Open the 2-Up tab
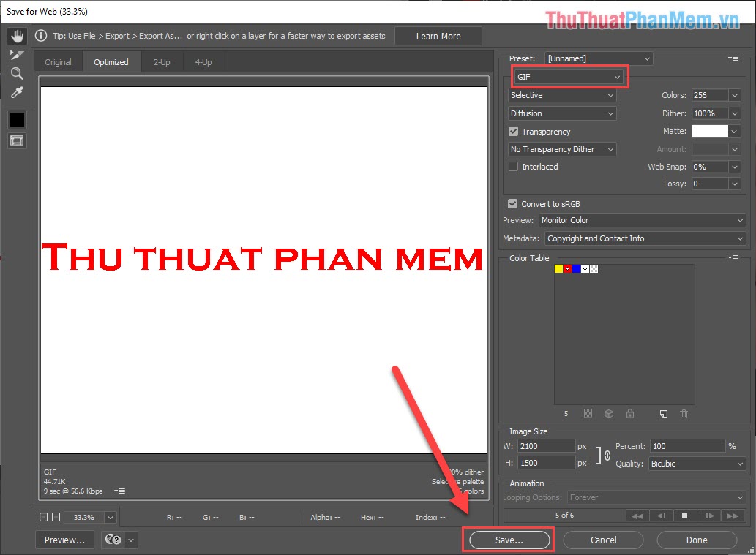 [x=162, y=62]
